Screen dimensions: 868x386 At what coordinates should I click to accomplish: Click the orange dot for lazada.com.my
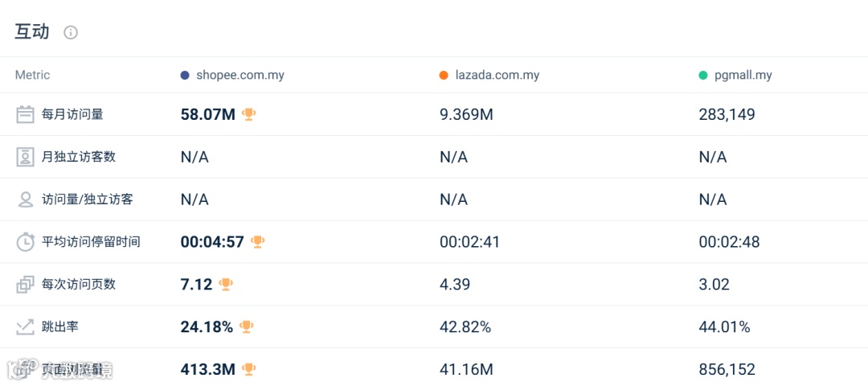[x=444, y=76]
